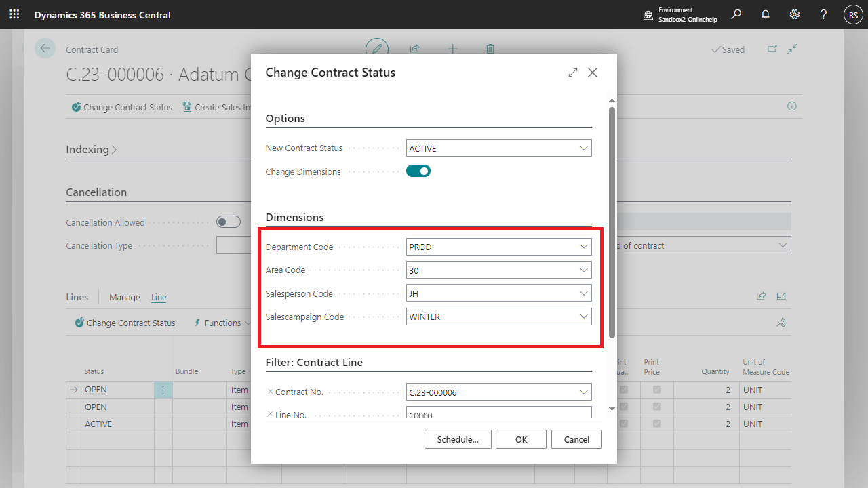
Task: Expand the dialog to full screen
Action: pyautogui.click(x=573, y=73)
